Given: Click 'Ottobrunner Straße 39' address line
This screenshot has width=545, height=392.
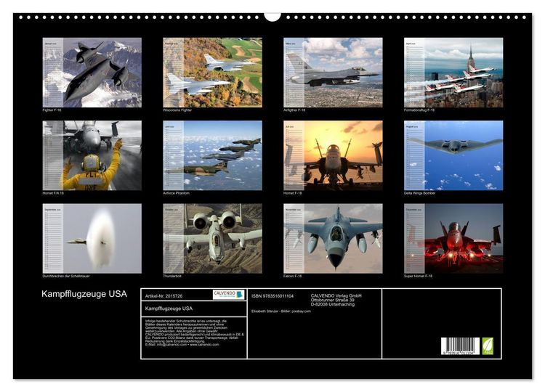Looking at the screenshot, I should coord(333,300).
